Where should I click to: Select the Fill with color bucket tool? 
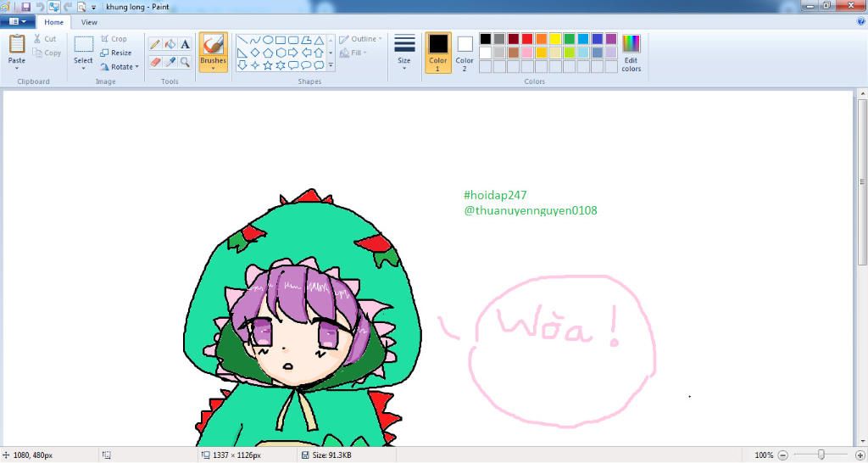[170, 44]
